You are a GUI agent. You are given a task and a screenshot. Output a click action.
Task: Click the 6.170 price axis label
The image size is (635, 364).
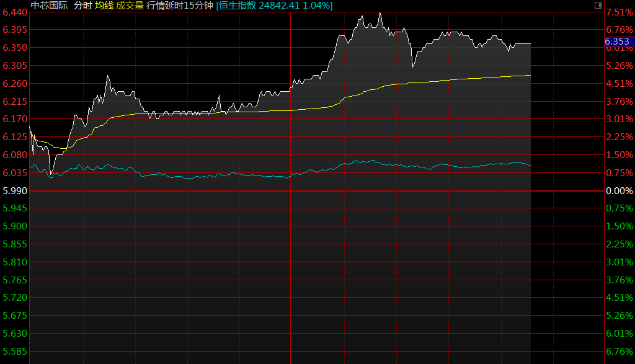(x=15, y=119)
